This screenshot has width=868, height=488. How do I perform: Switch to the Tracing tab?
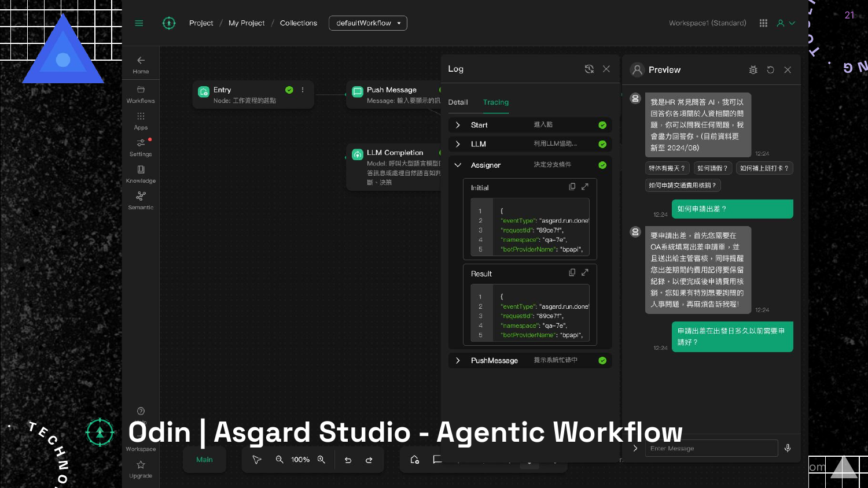click(x=496, y=102)
